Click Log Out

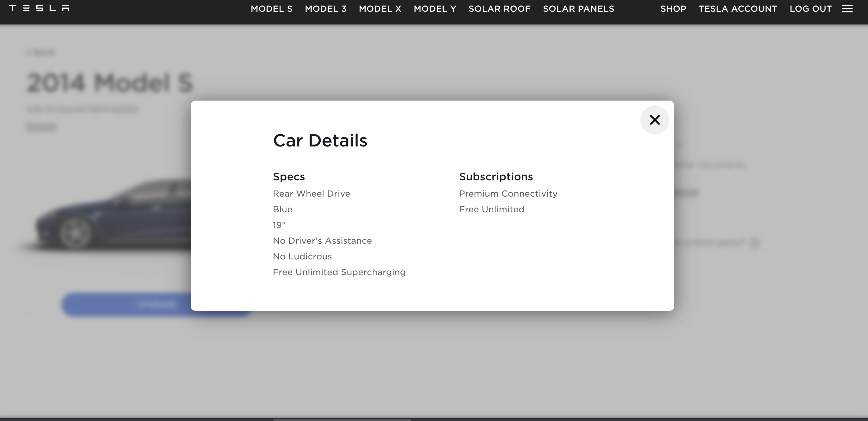[810, 9]
